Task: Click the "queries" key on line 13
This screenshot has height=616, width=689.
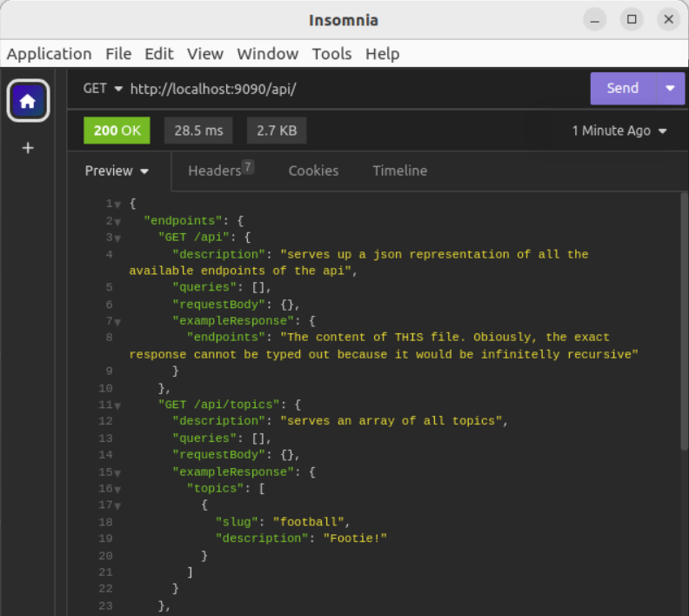Action: click(x=204, y=438)
